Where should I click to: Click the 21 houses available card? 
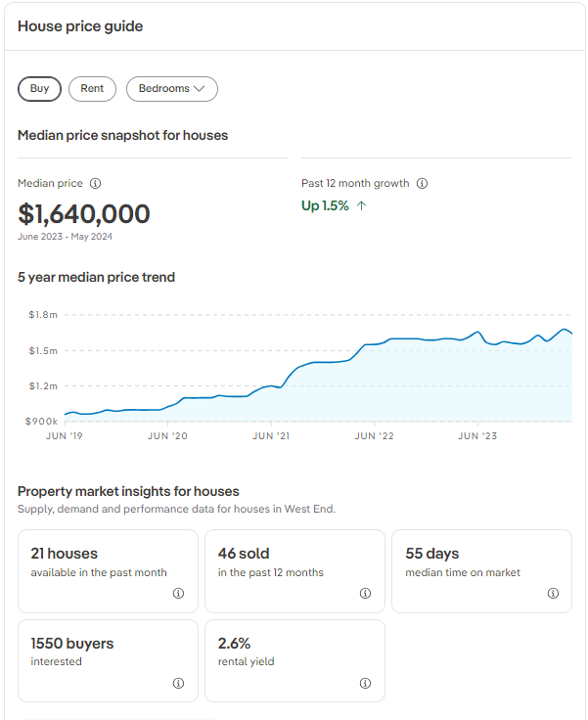click(108, 570)
